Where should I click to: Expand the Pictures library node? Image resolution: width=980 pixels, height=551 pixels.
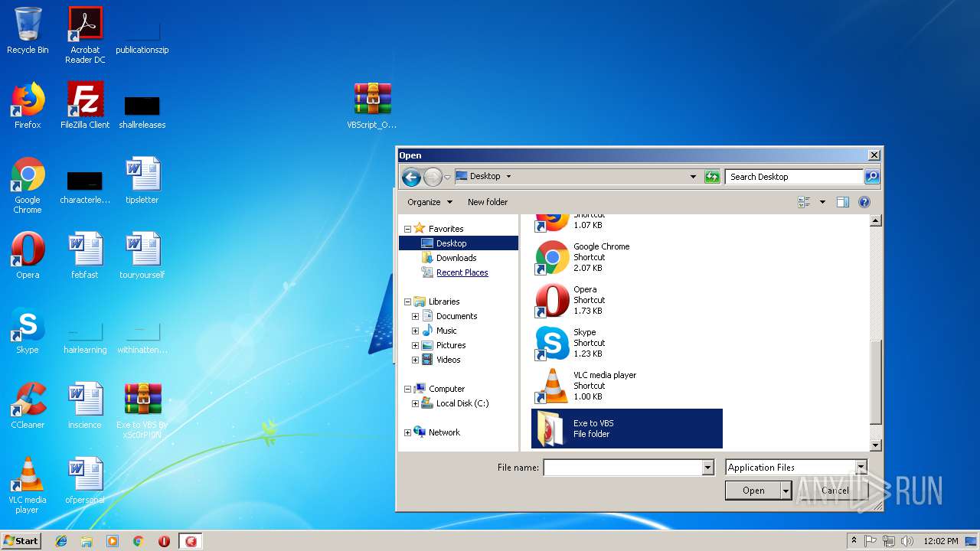pyautogui.click(x=415, y=345)
